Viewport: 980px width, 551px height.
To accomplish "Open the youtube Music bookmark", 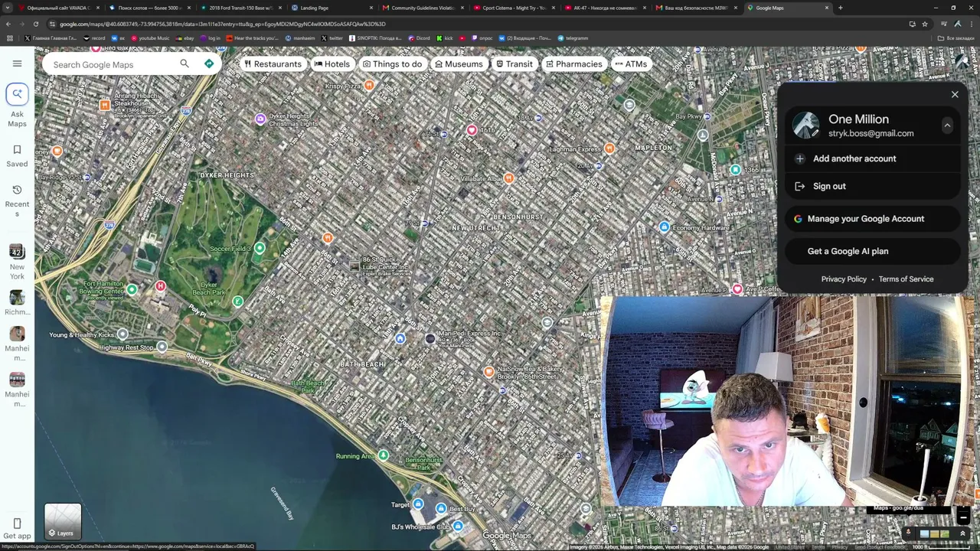I will [x=151, y=38].
